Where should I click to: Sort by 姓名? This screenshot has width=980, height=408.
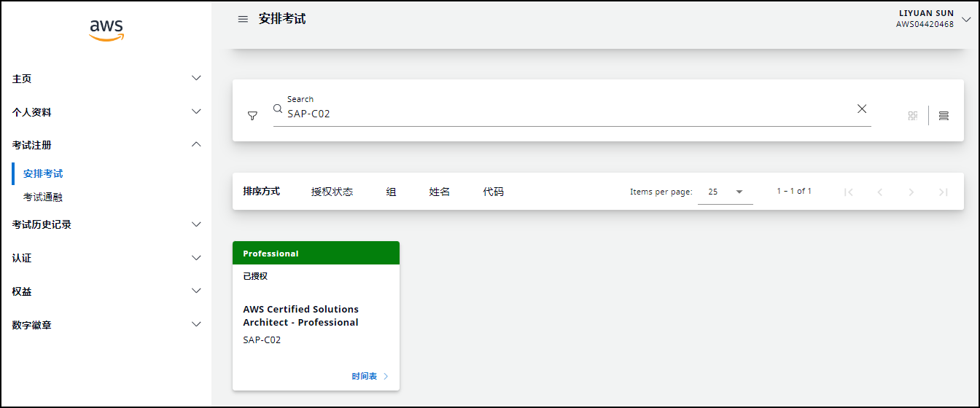pyautogui.click(x=440, y=192)
